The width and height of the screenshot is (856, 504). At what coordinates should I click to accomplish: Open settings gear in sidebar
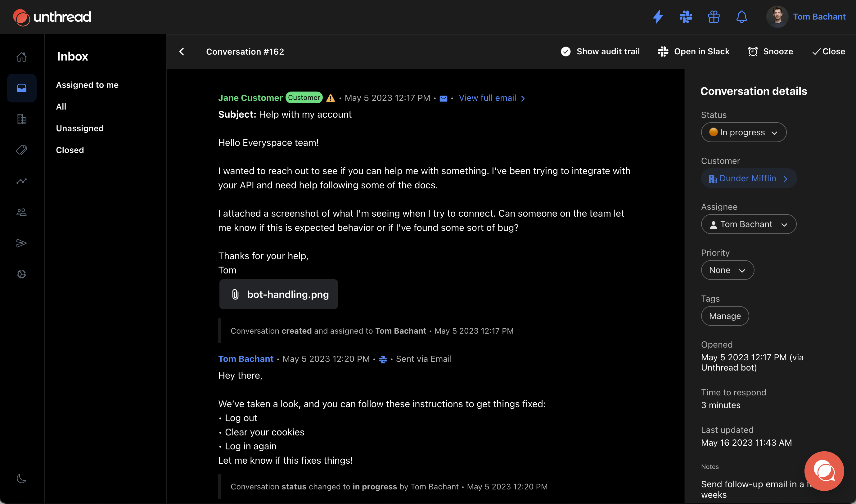click(x=21, y=274)
